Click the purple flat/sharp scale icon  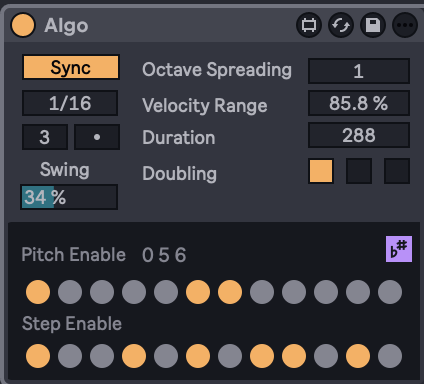(x=399, y=249)
